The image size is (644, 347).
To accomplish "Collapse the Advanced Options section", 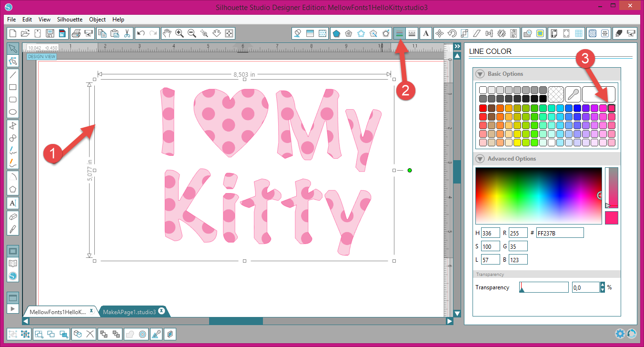I will point(480,159).
